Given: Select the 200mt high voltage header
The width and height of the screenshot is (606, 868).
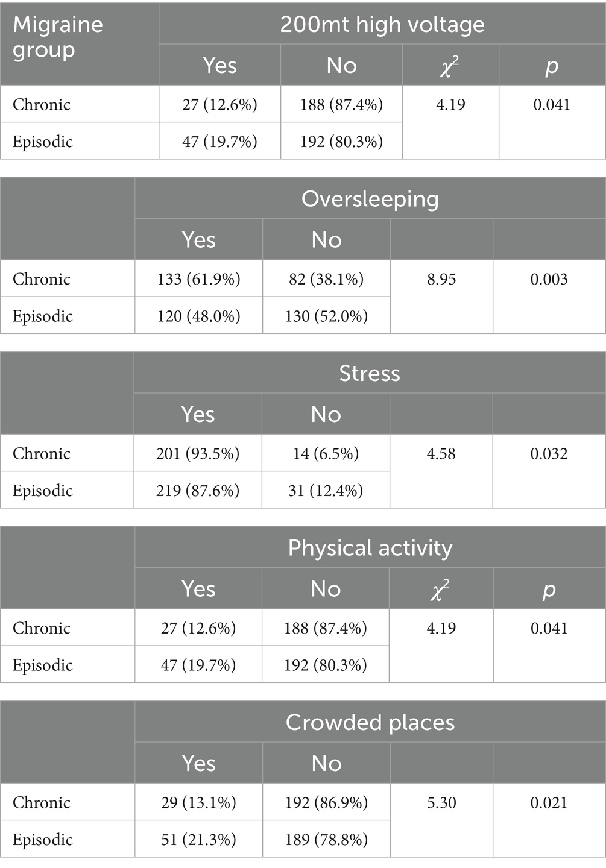Looking at the screenshot, I should (382, 25).
